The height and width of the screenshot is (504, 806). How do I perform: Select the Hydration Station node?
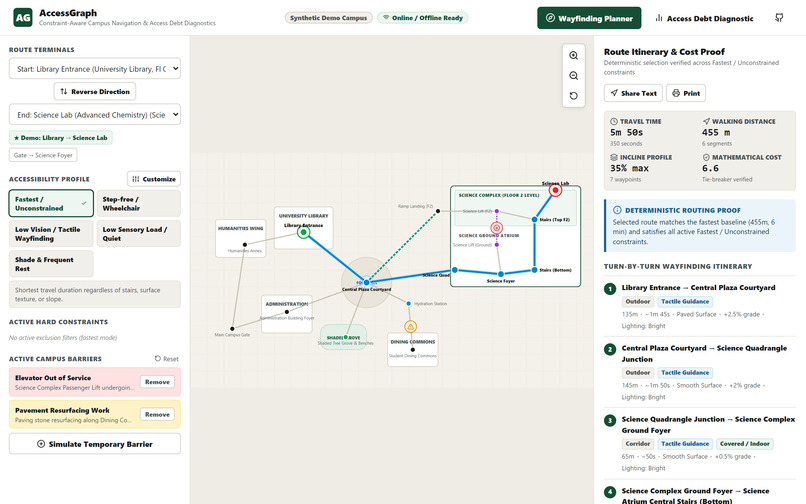[x=409, y=303]
